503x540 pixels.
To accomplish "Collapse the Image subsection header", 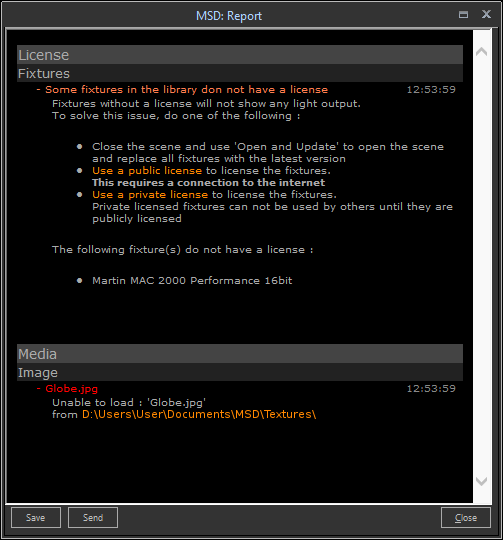I will coord(240,372).
